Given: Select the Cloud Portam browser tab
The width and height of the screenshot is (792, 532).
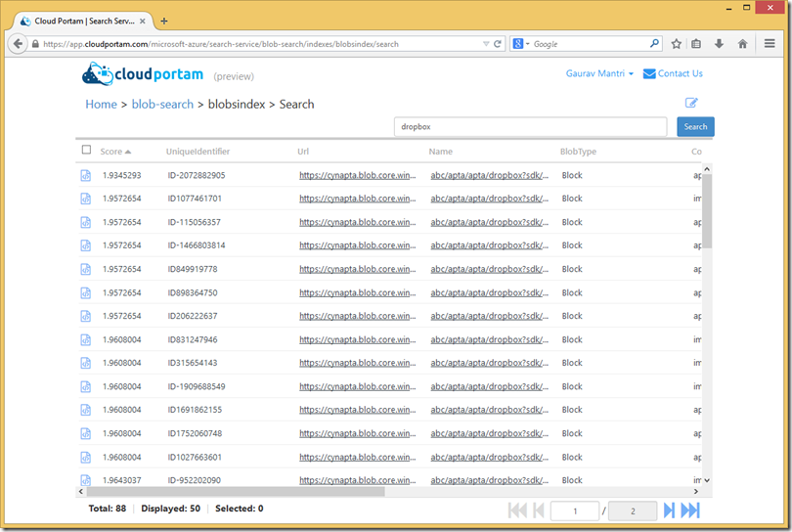Looking at the screenshot, I should (x=83, y=22).
